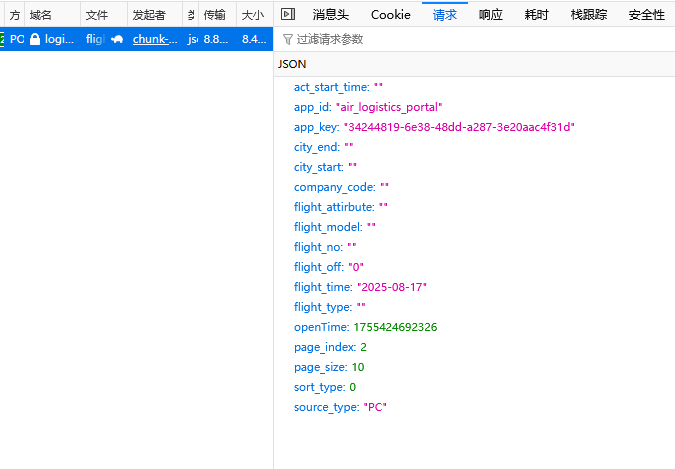Viewport: 675px width, 469px height.
Task: Open the 响应 response tab
Action: 491,15
